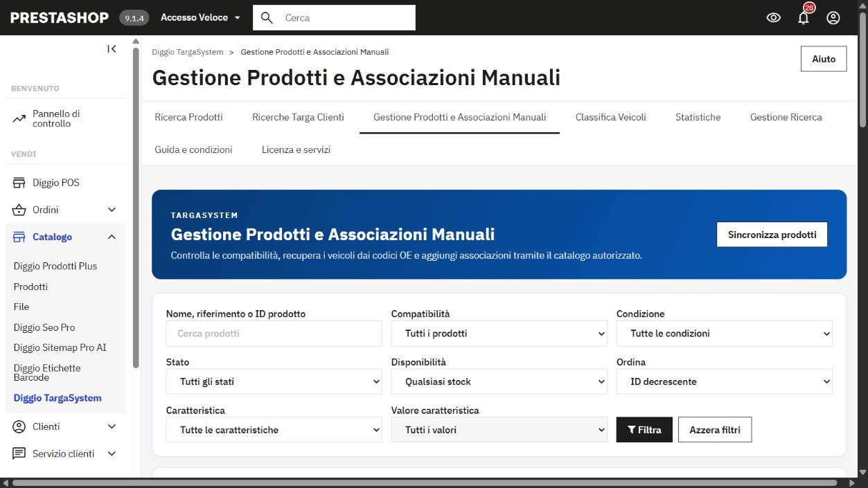Click the 9.1.4 version badge
The image size is (868, 488).
134,18
